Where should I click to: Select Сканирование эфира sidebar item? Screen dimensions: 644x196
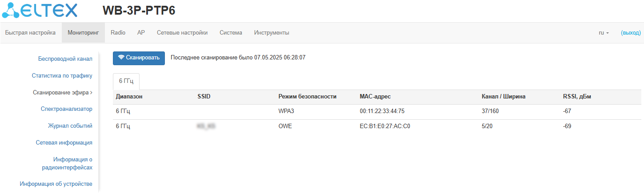(62, 93)
